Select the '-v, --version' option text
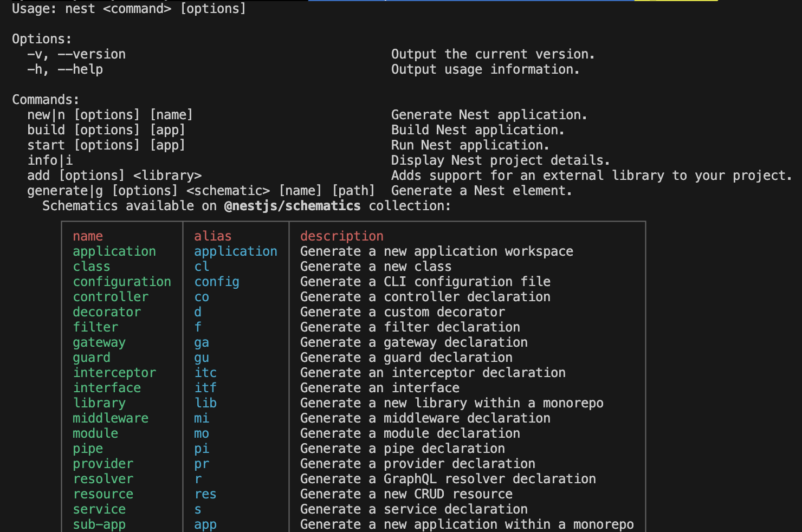Screen dimensions: 802x532 pyautogui.click(x=76, y=54)
